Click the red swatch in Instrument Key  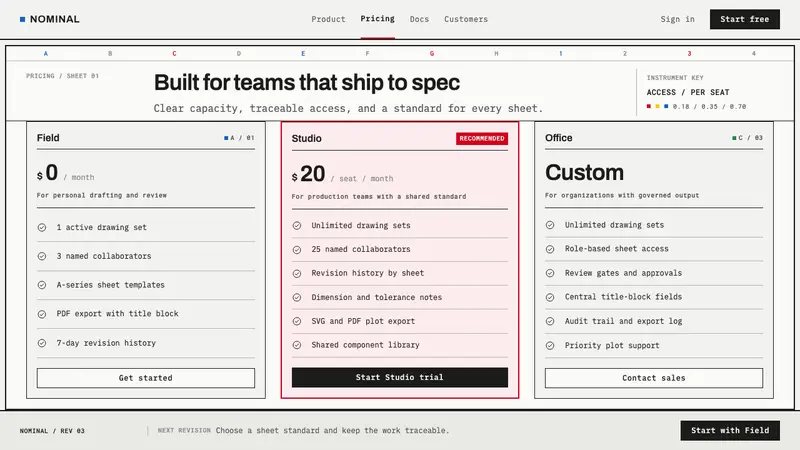coord(649,107)
